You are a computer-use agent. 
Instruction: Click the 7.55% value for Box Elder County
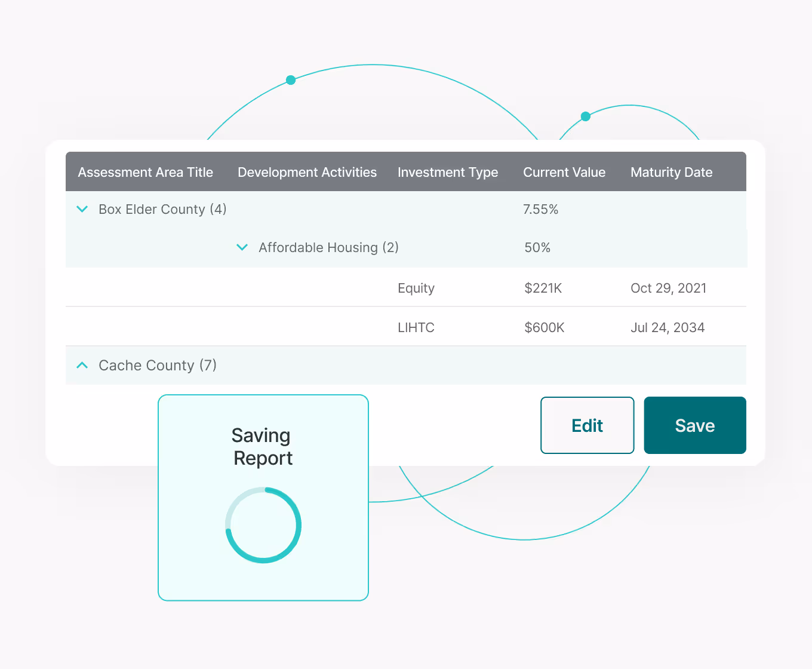point(541,209)
